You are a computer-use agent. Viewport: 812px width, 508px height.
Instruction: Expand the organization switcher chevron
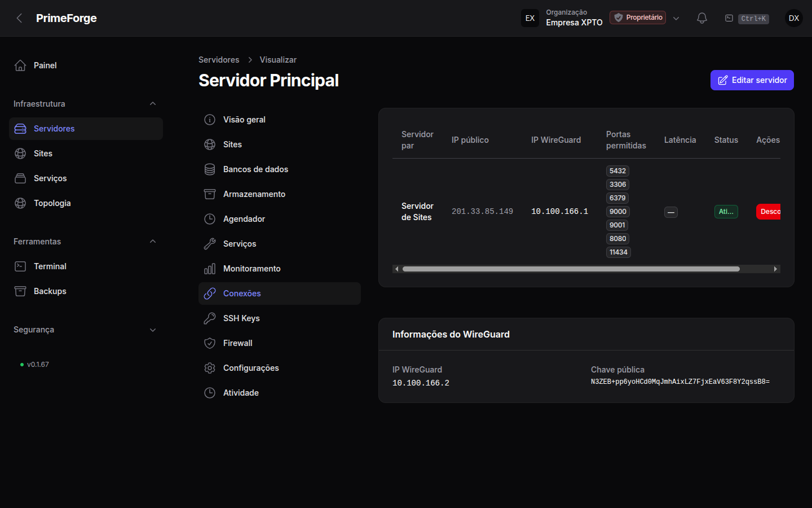(676, 18)
